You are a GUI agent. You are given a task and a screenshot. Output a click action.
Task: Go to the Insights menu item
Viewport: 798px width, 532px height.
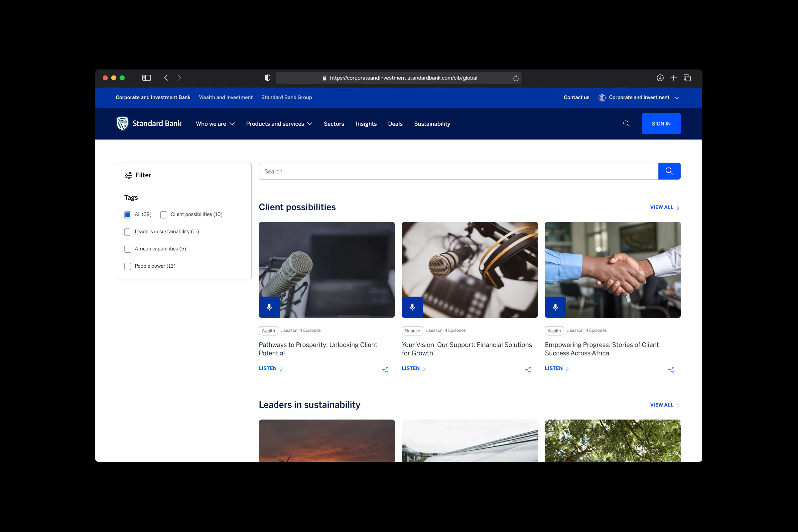point(366,124)
